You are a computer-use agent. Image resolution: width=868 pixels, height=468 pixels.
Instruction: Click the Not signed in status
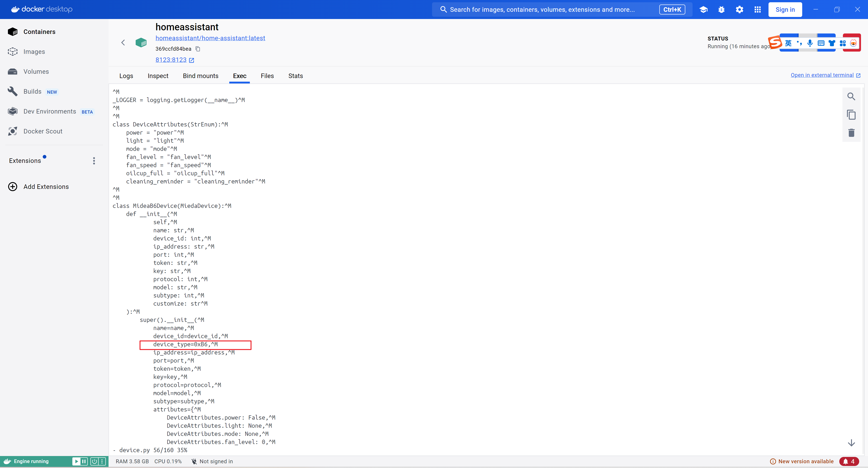coord(212,461)
